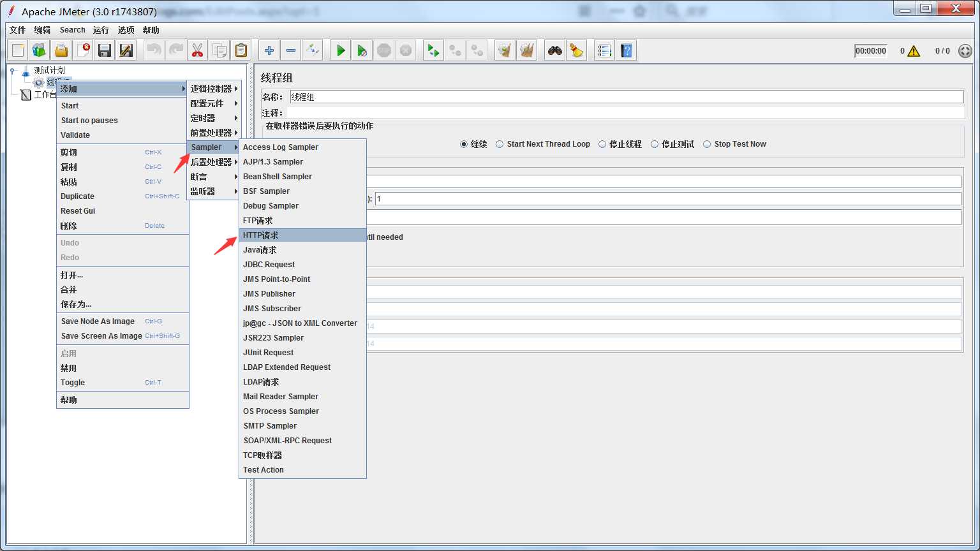Click the Reset Search broom icon
Image resolution: width=980 pixels, height=551 pixels.
pos(577,50)
